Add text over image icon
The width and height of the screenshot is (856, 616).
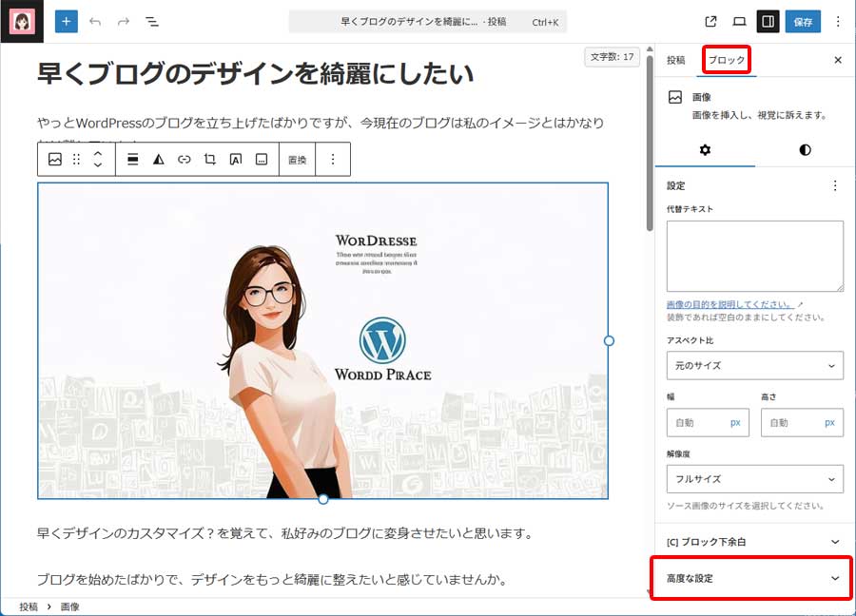point(236,160)
